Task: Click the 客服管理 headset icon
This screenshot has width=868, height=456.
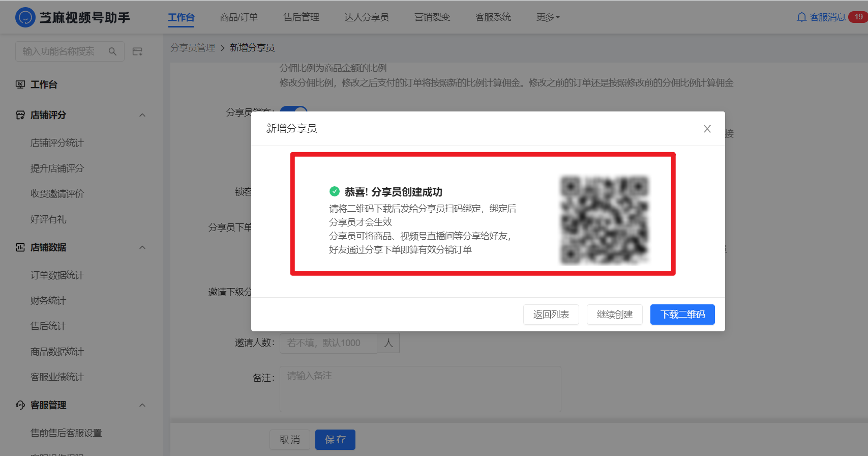Action: [20, 405]
